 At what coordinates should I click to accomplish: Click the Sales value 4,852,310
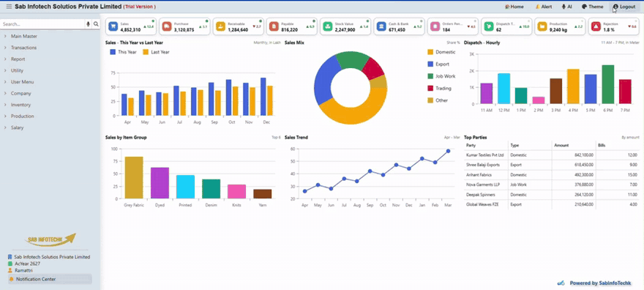pos(130,30)
